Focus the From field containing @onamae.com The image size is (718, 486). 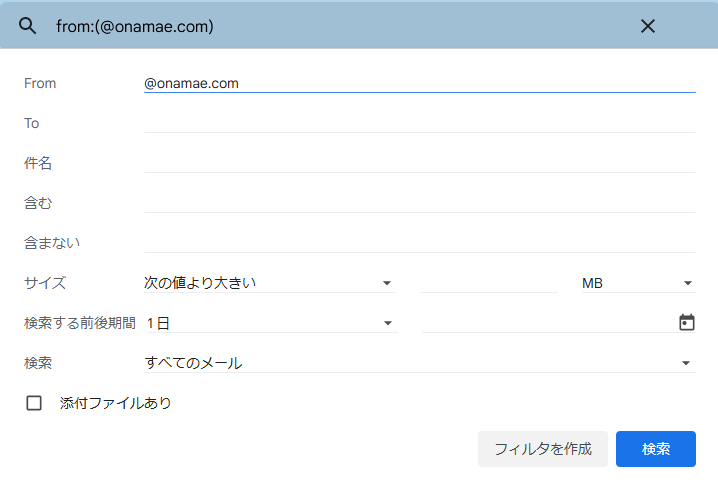pos(419,83)
